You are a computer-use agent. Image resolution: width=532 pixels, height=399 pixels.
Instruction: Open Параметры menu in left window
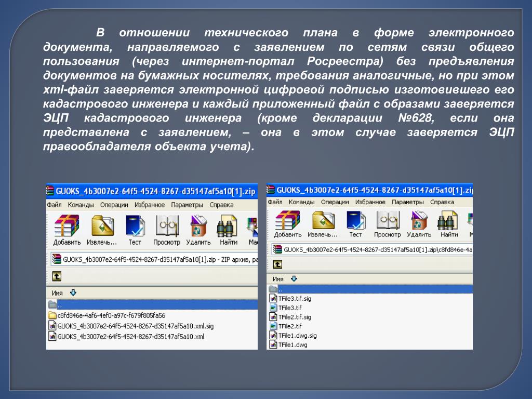click(187, 205)
